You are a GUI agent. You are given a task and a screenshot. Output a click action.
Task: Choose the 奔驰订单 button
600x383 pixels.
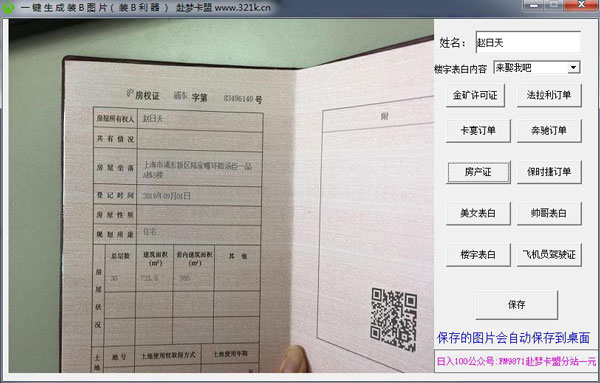(549, 131)
